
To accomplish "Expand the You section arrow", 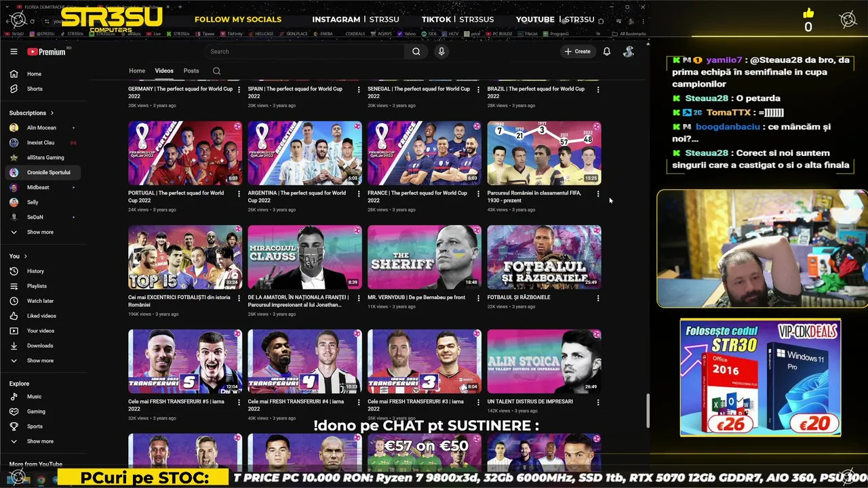I will click(26, 256).
